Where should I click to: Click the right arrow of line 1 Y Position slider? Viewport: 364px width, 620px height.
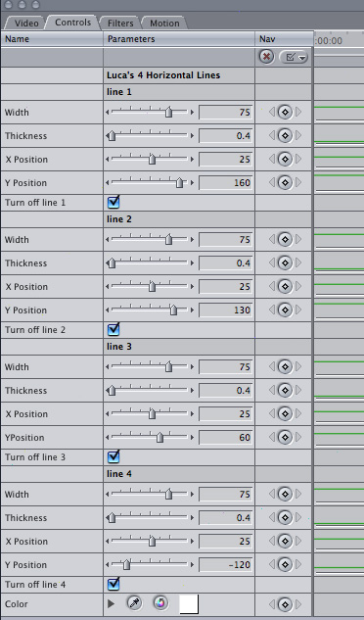tap(193, 183)
